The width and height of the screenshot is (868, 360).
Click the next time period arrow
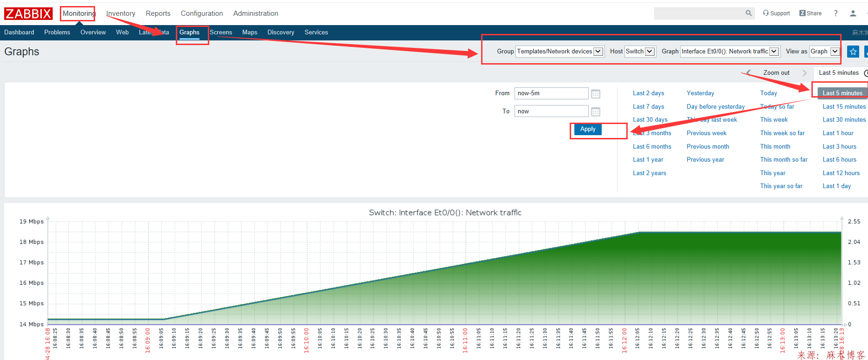tap(804, 73)
